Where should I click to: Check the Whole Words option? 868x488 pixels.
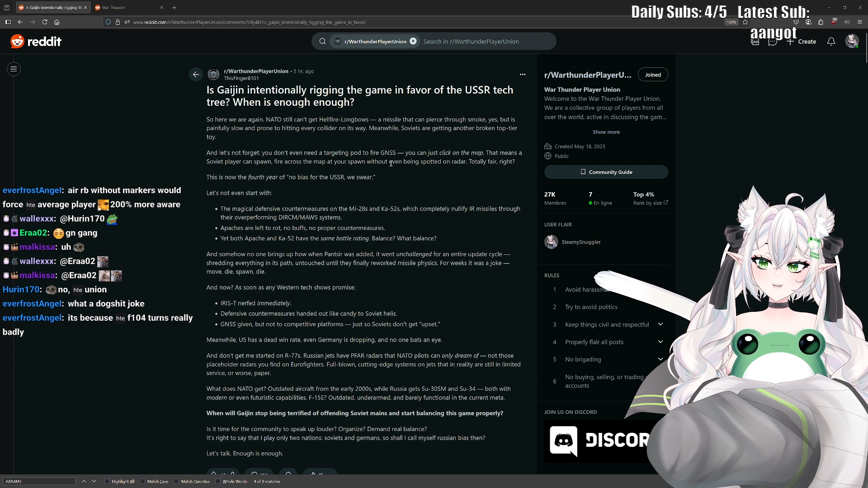(218, 481)
